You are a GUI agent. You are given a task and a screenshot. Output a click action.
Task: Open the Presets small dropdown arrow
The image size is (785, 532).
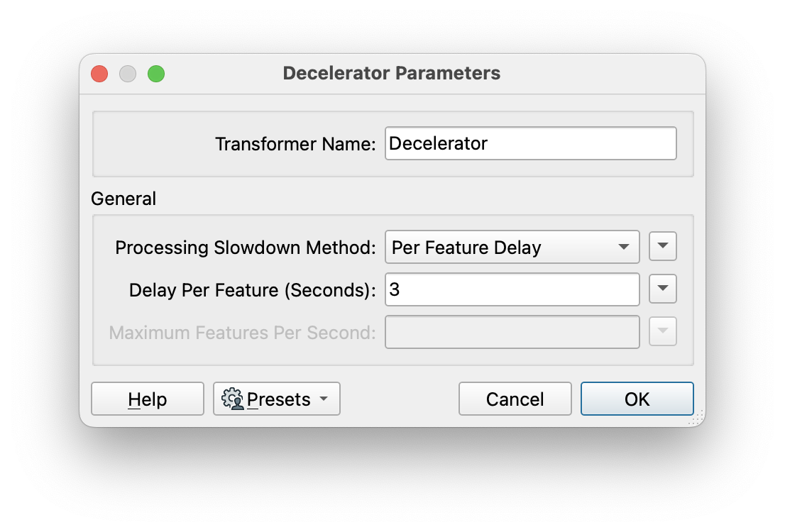point(324,399)
